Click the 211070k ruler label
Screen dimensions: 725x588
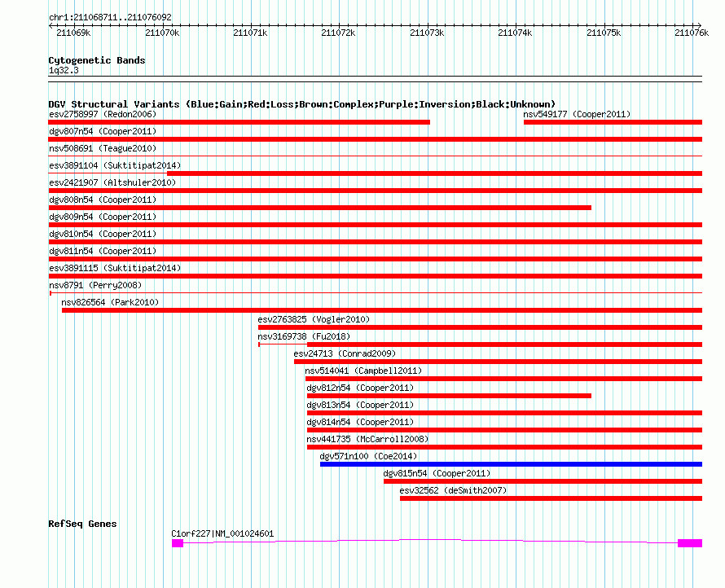tap(162, 33)
